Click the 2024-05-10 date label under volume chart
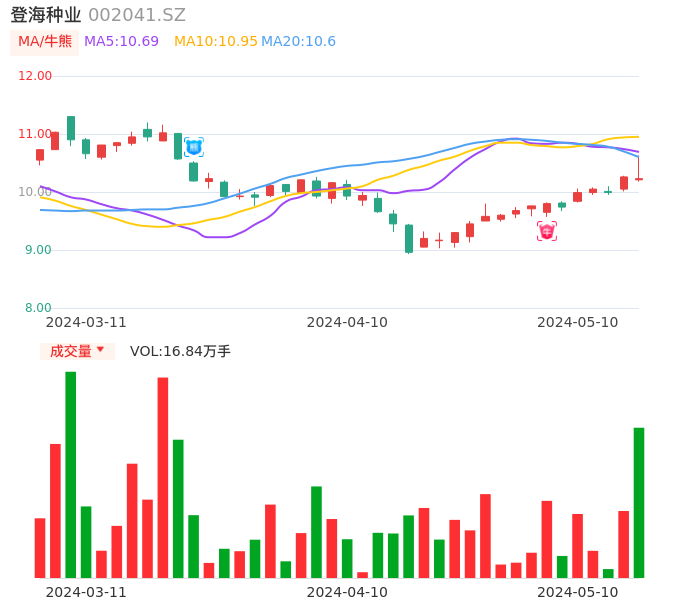 [x=578, y=592]
